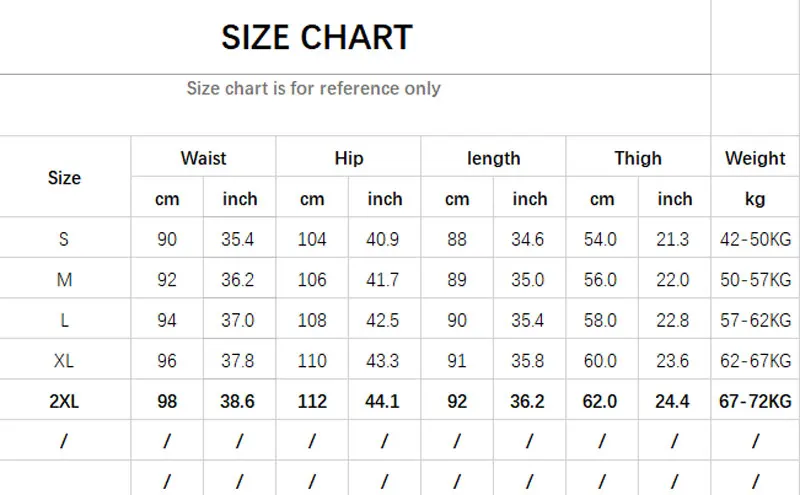Select the XL size row label
This screenshot has width=800, height=495.
click(x=64, y=361)
